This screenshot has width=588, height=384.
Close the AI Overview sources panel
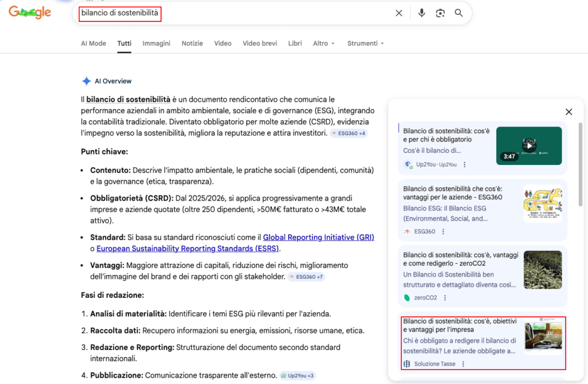[568, 112]
